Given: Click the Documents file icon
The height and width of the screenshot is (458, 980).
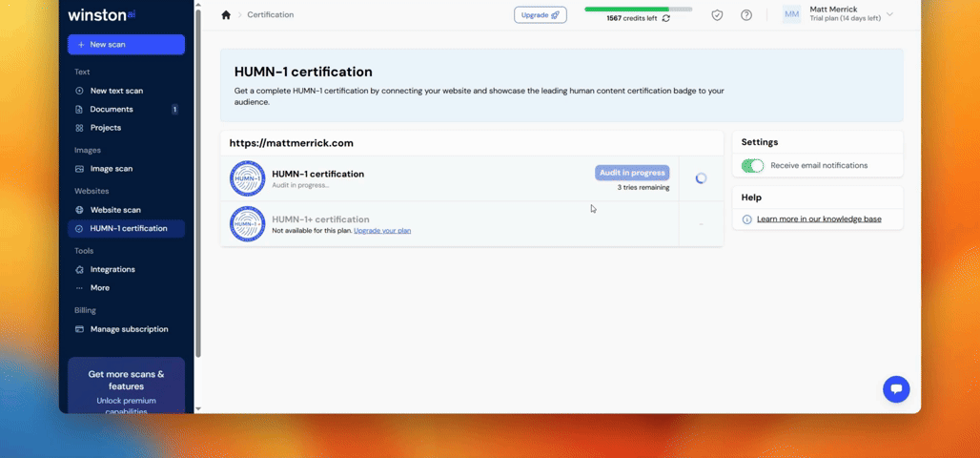Looking at the screenshot, I should [79, 110].
